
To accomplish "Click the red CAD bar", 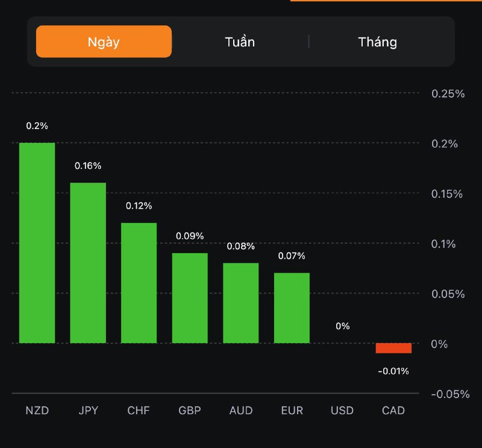I will click(393, 348).
